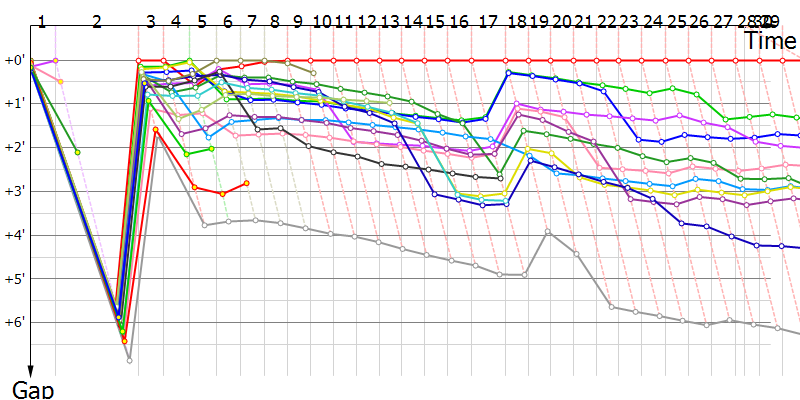Click the +5' gap axis label

point(14,279)
